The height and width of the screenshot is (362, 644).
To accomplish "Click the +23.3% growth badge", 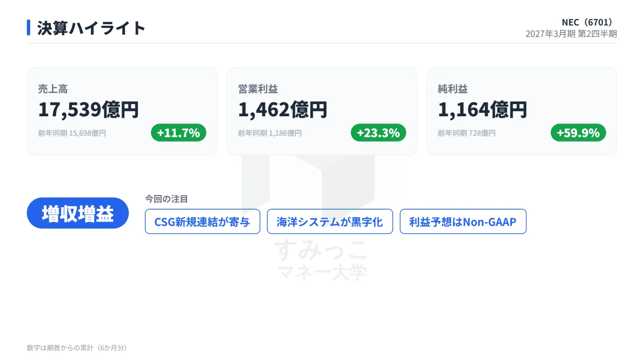I will tap(378, 133).
